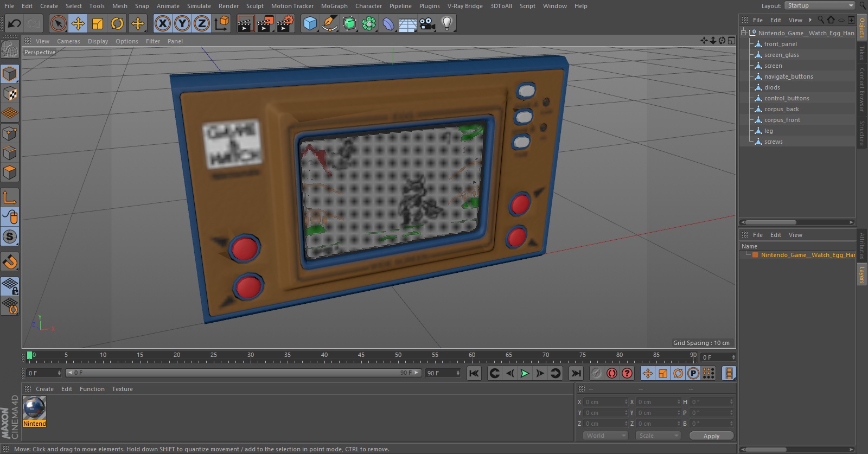Click the X position stepper arrows
The width and height of the screenshot is (868, 454).
click(x=626, y=402)
